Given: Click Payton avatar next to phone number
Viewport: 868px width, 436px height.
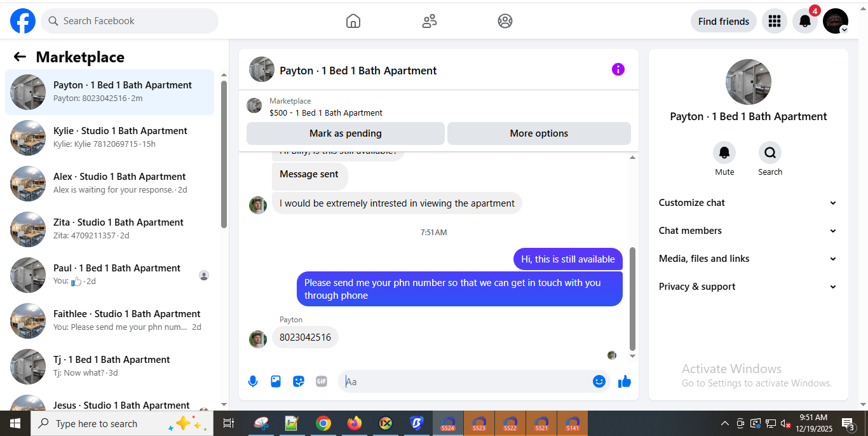Looking at the screenshot, I should coord(257,339).
